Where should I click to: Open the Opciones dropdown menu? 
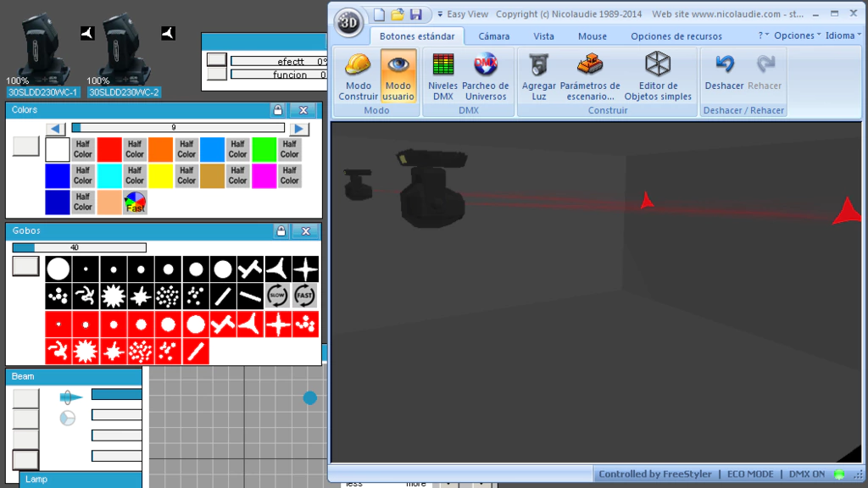coord(797,36)
